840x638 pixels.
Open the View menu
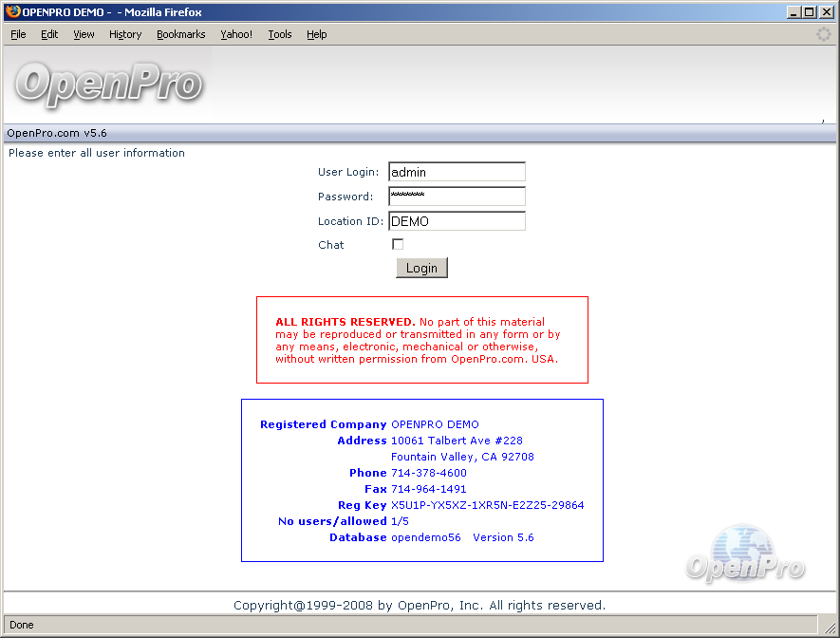pyautogui.click(x=84, y=34)
